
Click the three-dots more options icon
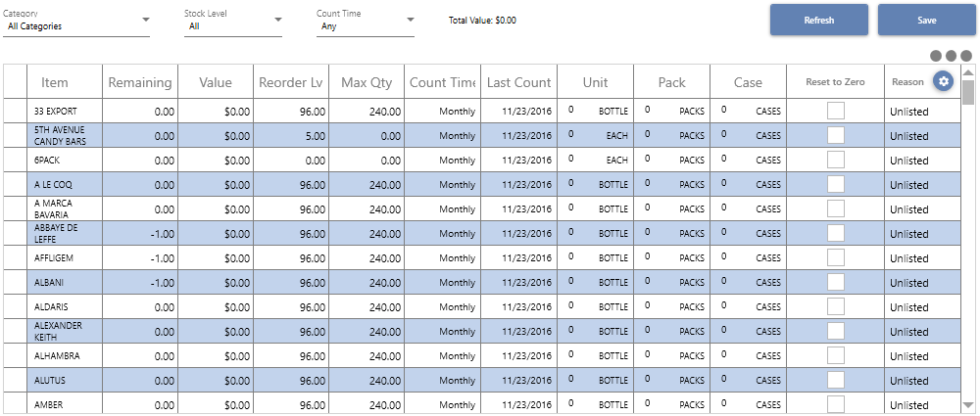point(951,56)
